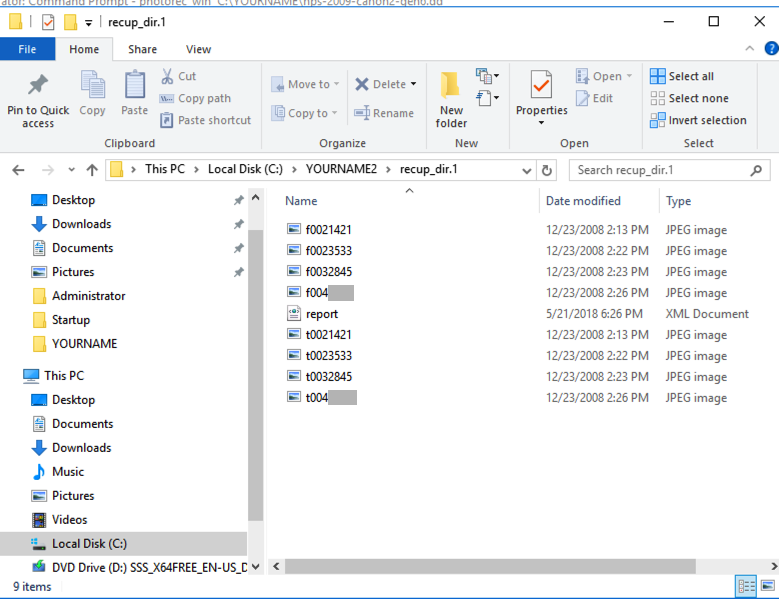The width and height of the screenshot is (779, 599).
Task: Open Help question mark icon
Action: pyautogui.click(x=772, y=49)
